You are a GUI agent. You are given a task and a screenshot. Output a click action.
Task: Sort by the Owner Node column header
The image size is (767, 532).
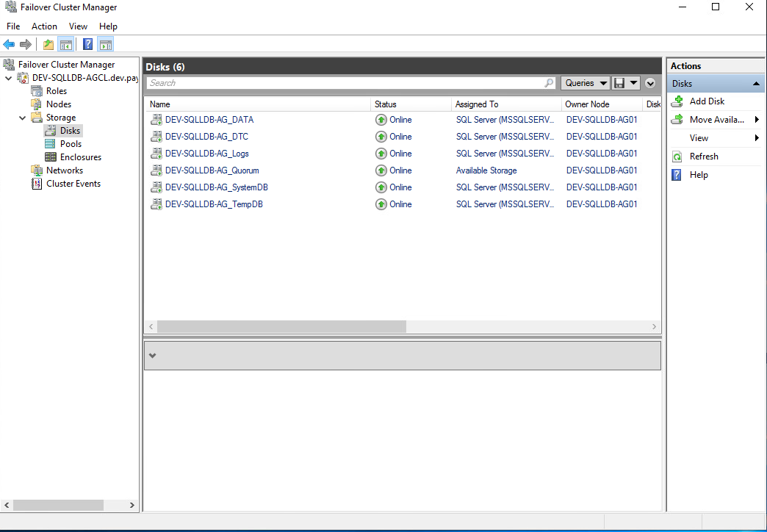pyautogui.click(x=602, y=104)
